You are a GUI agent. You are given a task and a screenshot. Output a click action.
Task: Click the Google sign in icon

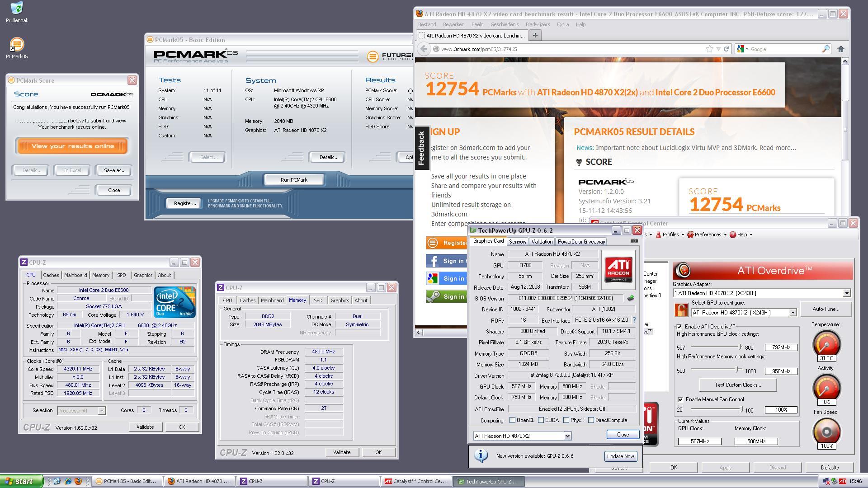433,278
